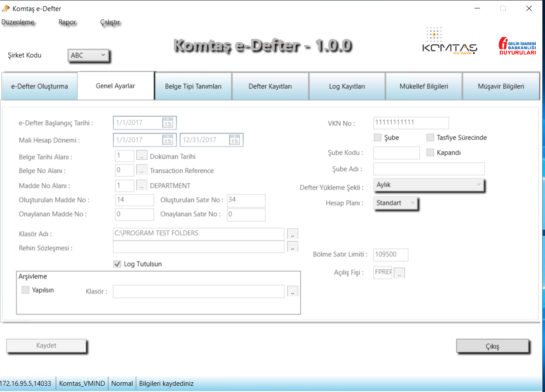This screenshot has width=545, height=392.
Task: Click the Bölme Satır Limiti field
Action: pos(391,255)
